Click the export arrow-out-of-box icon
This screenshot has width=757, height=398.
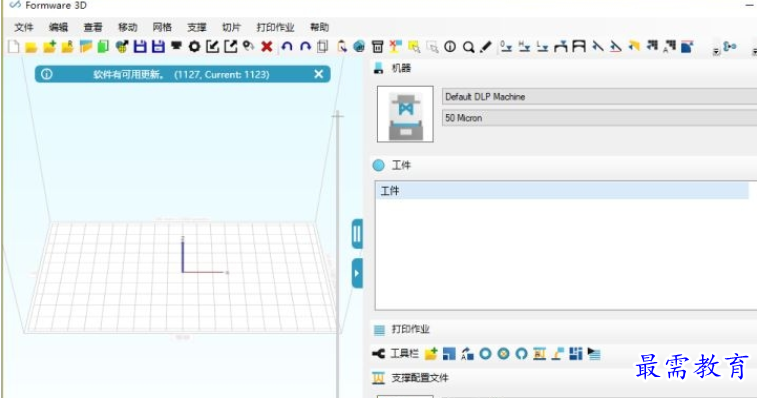point(231,47)
